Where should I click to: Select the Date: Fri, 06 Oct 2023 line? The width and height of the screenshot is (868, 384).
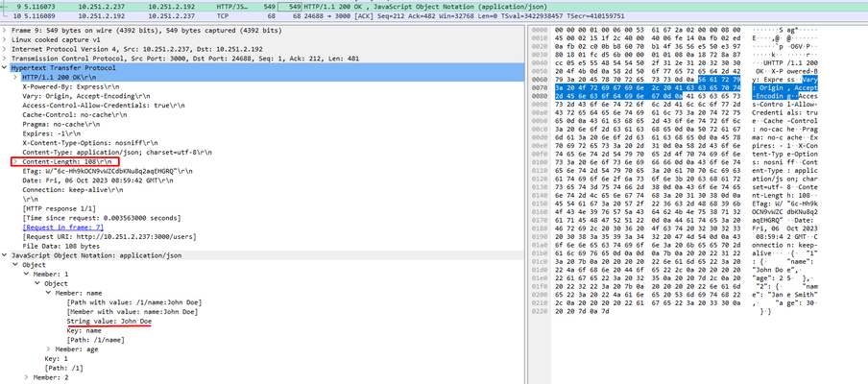[x=98, y=180]
